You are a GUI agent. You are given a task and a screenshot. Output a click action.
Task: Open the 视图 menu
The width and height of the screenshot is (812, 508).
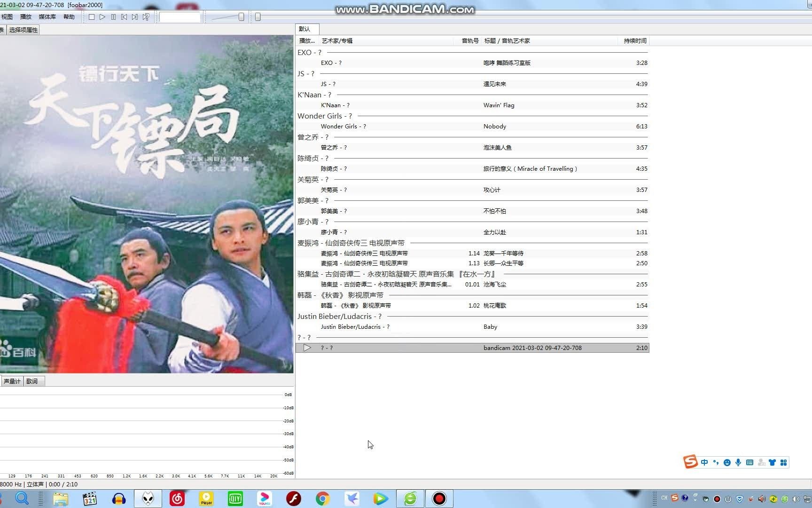(x=7, y=17)
